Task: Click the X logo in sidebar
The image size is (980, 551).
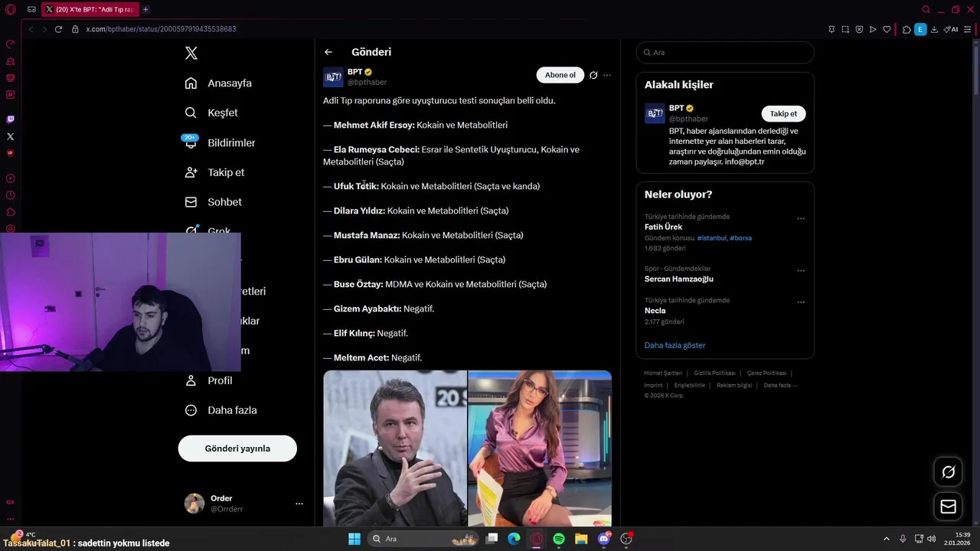Action: pyautogui.click(x=191, y=53)
